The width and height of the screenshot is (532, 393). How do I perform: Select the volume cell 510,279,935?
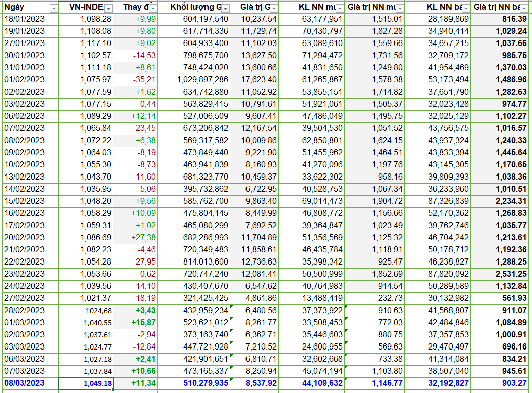click(x=194, y=383)
